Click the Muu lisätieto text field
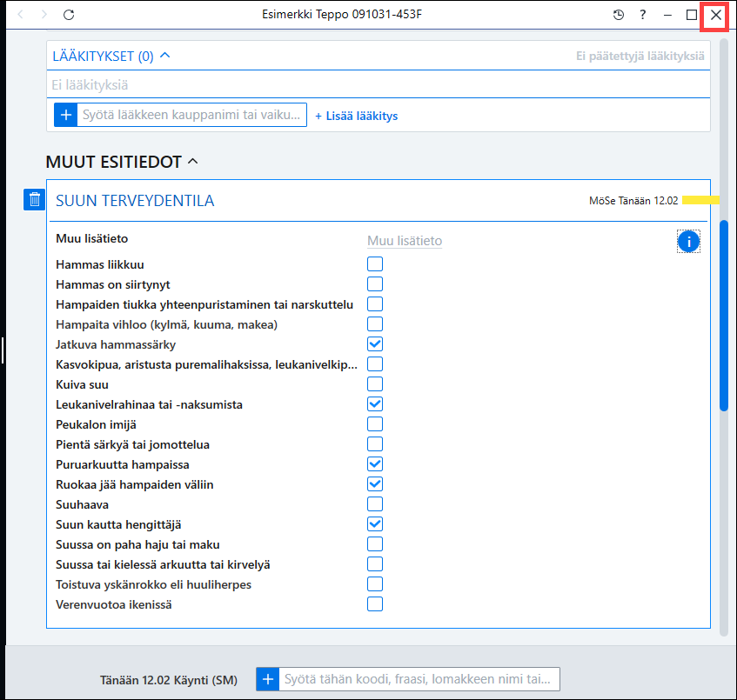Screen dimensions: 737x700 [405, 241]
